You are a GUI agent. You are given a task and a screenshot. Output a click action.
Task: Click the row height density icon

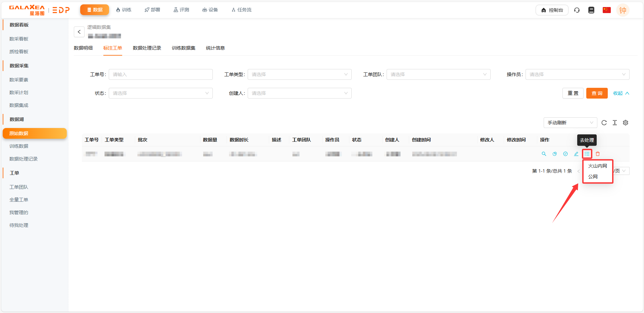pyautogui.click(x=614, y=123)
